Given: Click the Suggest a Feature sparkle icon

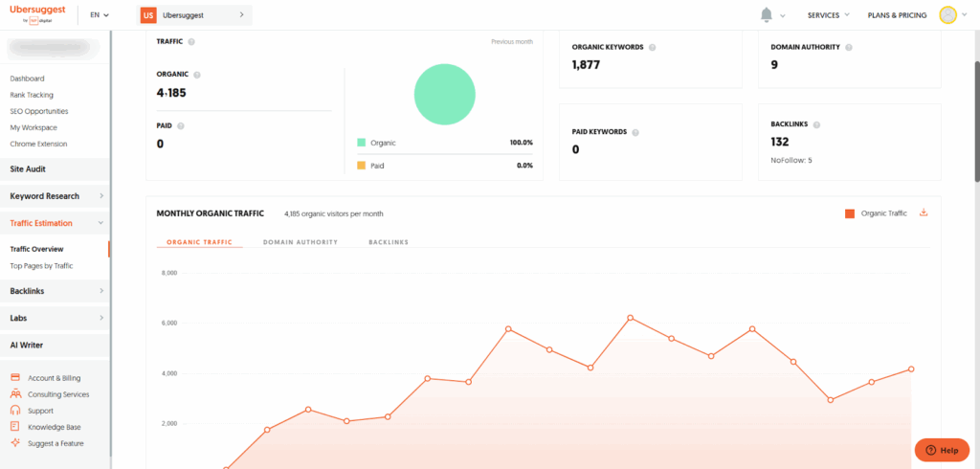Looking at the screenshot, I should 15,443.
